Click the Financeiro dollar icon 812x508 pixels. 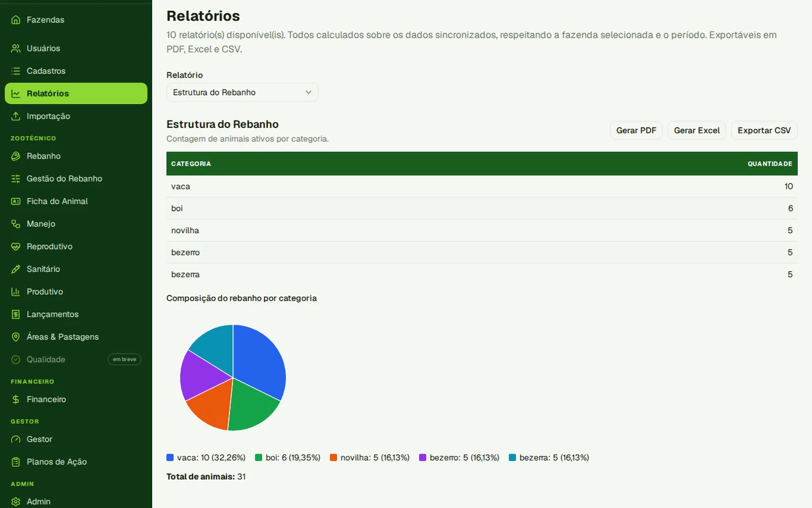pyautogui.click(x=16, y=399)
